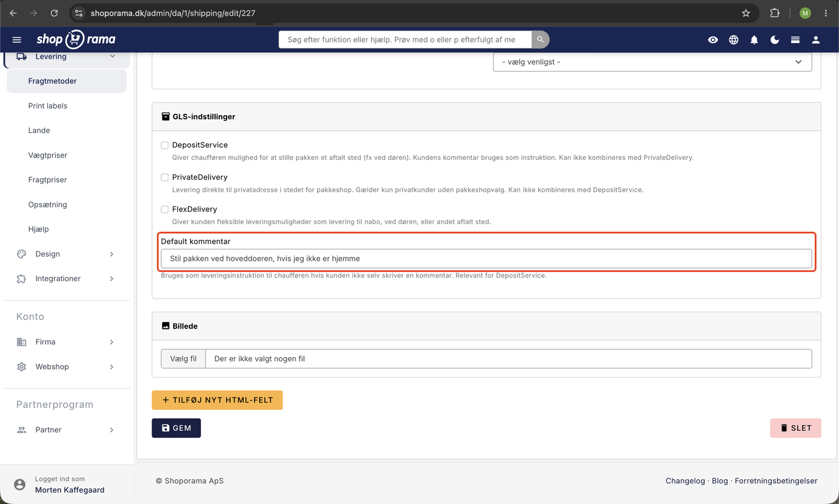The width and height of the screenshot is (839, 504).
Task: Enable the DepositService checkbox
Action: (164, 145)
